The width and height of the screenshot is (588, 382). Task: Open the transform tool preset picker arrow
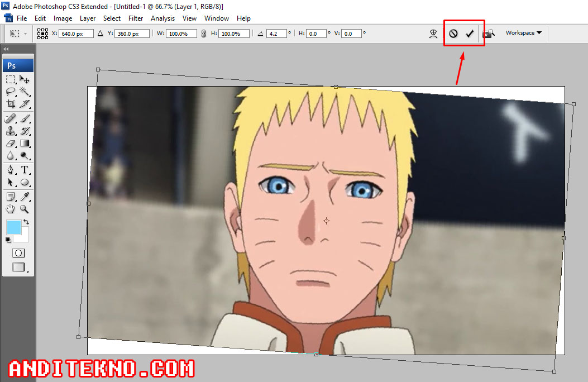tap(25, 34)
